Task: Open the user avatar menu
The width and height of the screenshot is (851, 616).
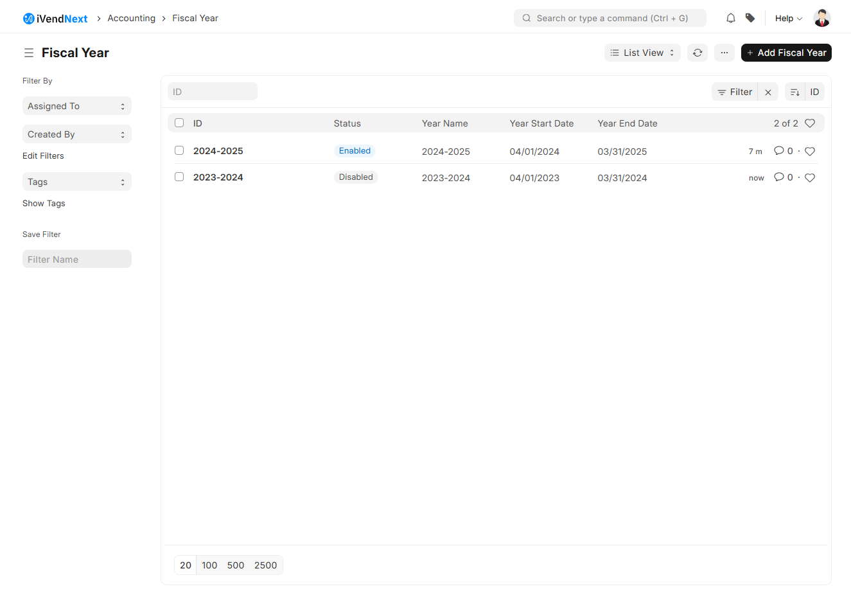Action: (822, 18)
